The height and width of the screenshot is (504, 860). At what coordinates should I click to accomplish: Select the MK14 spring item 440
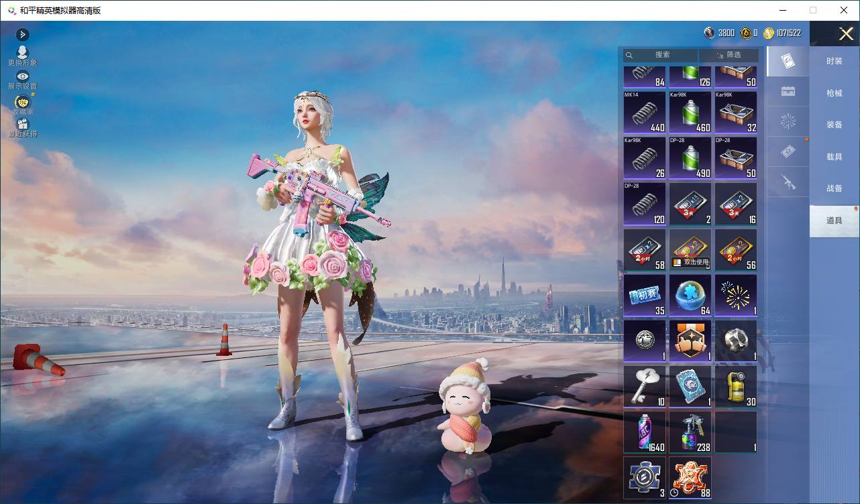tap(645, 112)
